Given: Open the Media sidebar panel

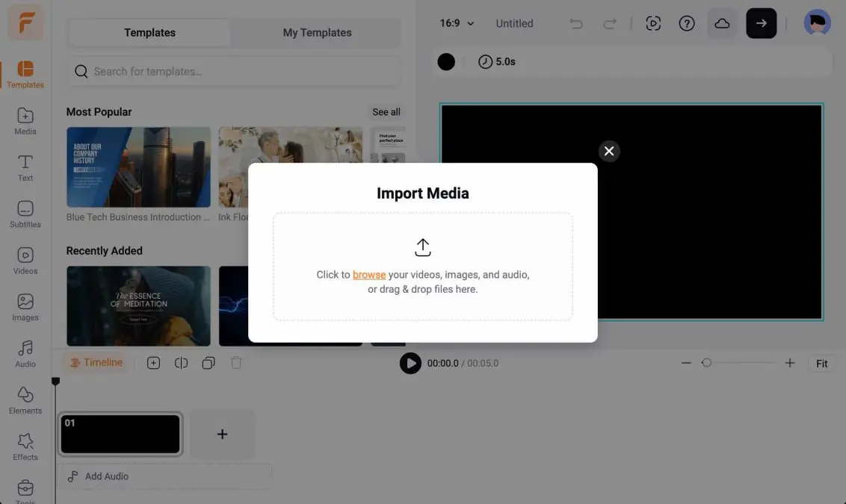Looking at the screenshot, I should 25,121.
